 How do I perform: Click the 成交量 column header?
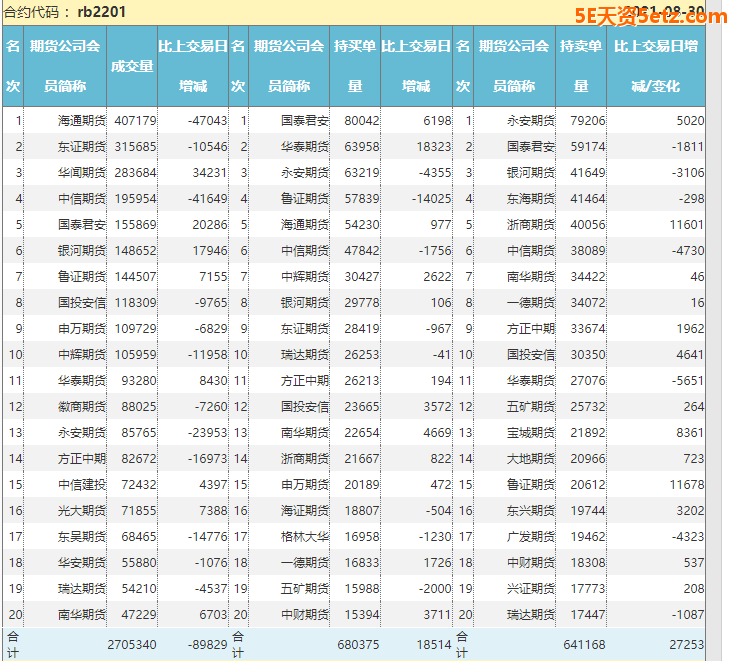click(x=132, y=66)
